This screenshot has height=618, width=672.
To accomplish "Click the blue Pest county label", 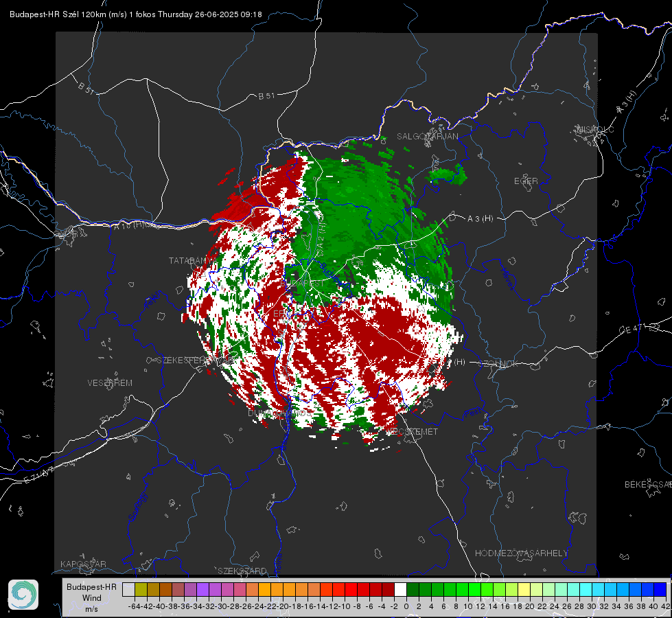I will [473, 414].
